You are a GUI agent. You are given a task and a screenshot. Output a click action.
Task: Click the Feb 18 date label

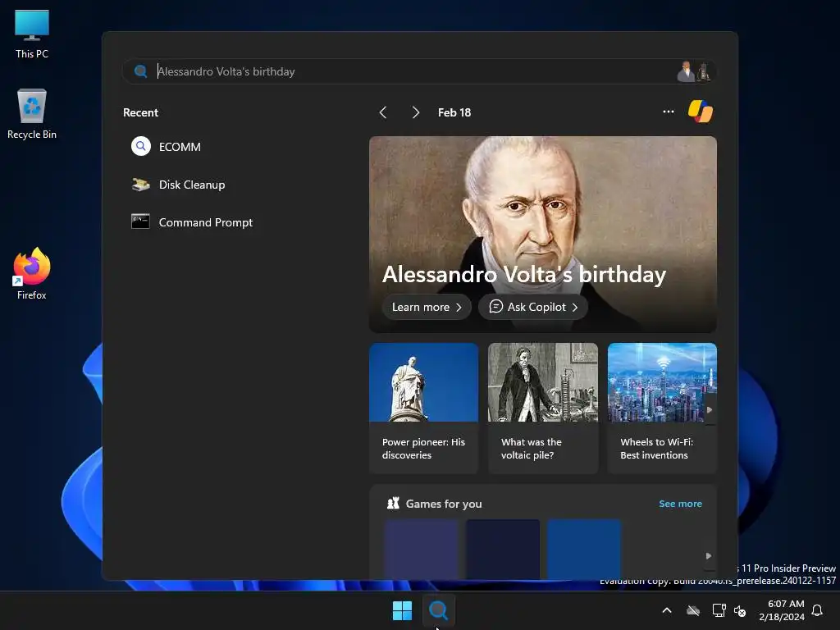click(x=454, y=112)
